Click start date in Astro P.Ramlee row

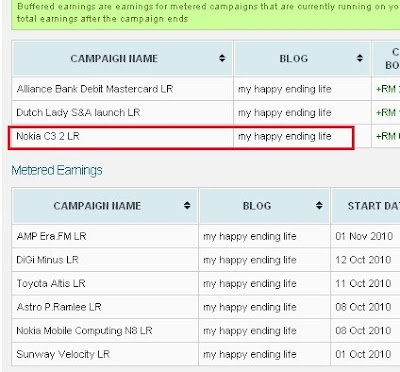coord(363,307)
